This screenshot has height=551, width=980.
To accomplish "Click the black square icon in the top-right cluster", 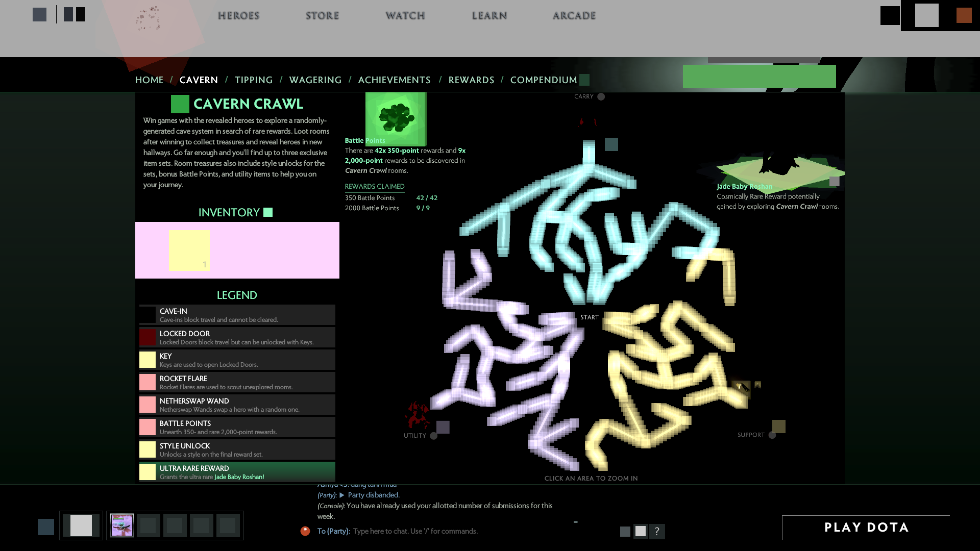I will coord(890,15).
